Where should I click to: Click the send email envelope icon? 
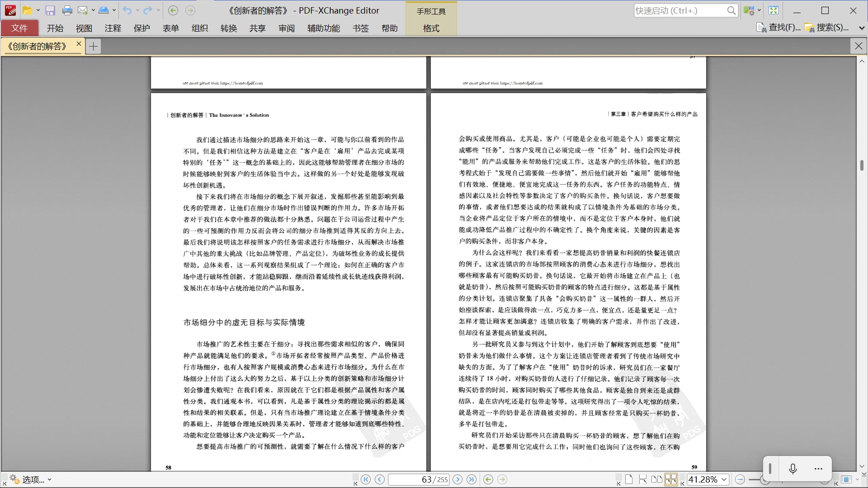tap(82, 10)
